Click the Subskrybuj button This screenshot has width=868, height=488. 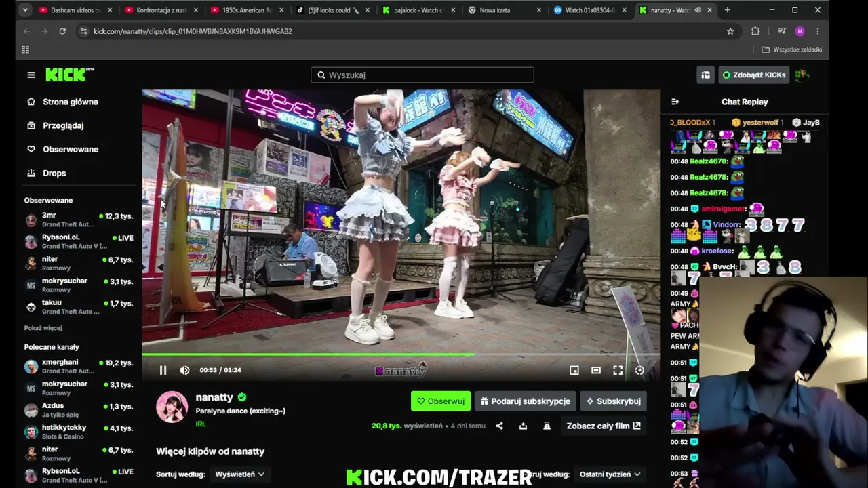[613, 401]
